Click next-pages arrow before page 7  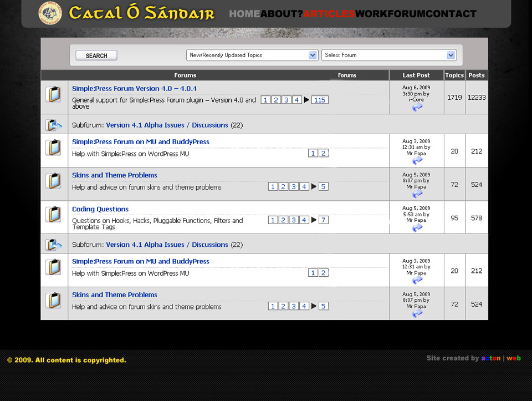coord(314,220)
